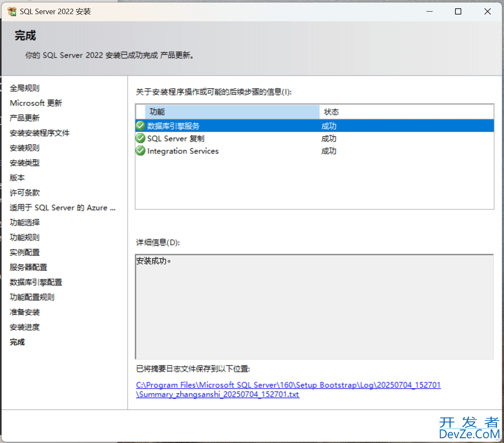
Task: Click the green check icon beside Integration Services
Action: (x=141, y=151)
